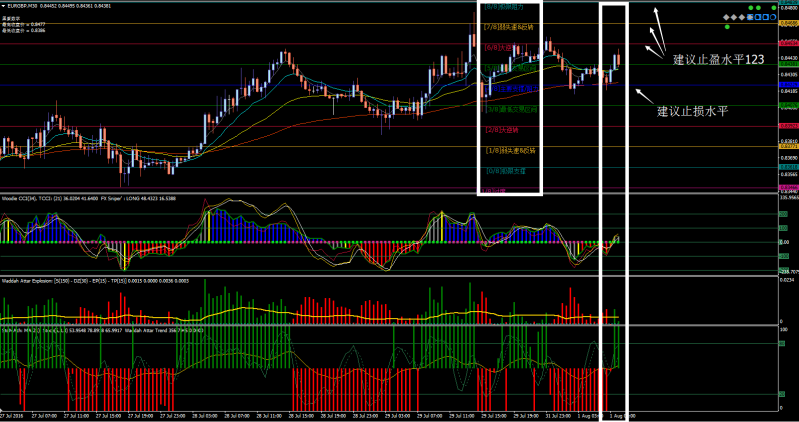The height and width of the screenshot is (422, 799).
Task: Select the [0/8] level label
Action: click(503, 170)
